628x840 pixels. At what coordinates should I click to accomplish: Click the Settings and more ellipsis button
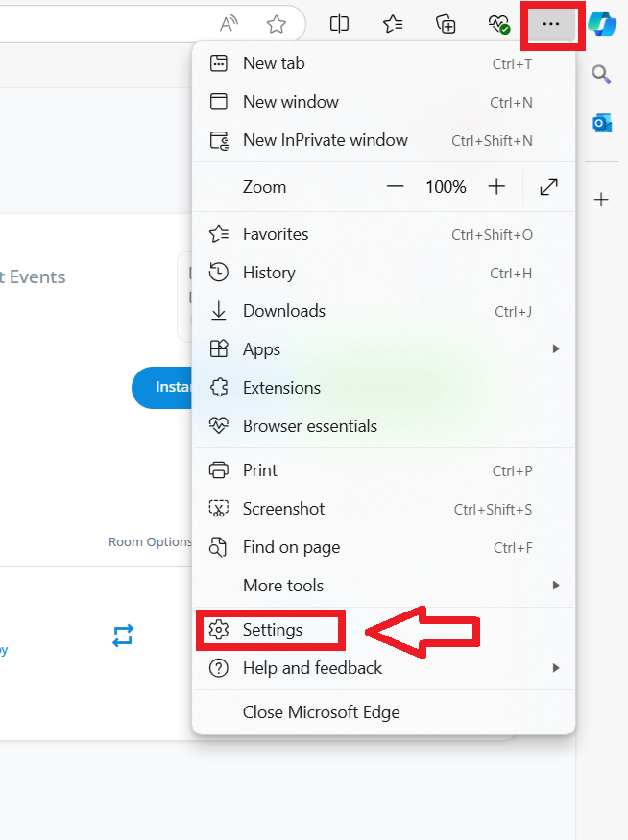pyautogui.click(x=551, y=24)
